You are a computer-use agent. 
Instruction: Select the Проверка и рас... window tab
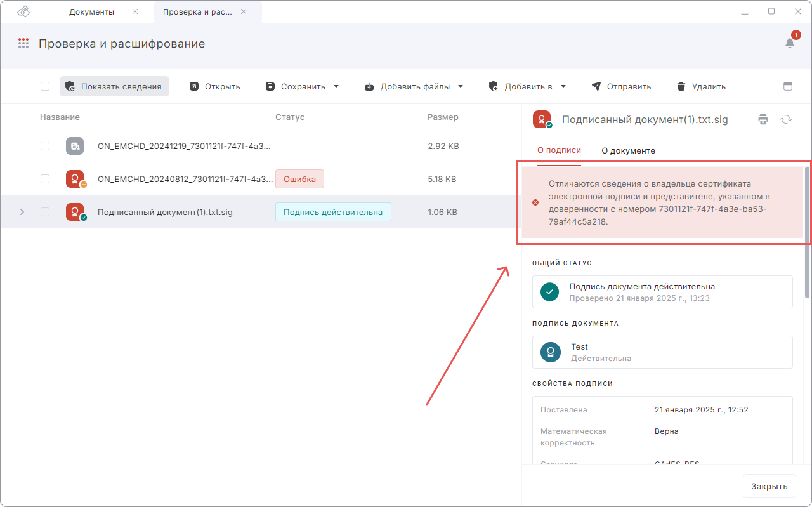(207, 11)
